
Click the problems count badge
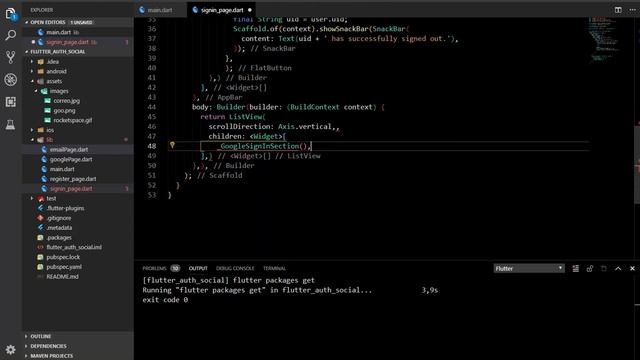pyautogui.click(x=175, y=268)
